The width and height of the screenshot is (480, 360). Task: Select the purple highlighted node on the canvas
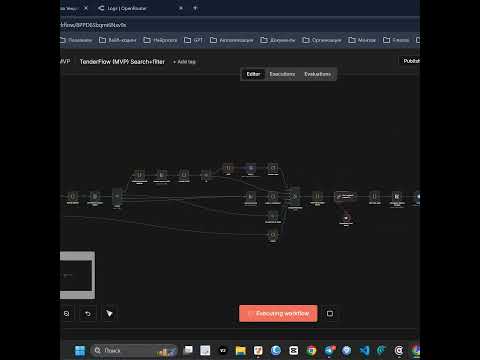(251, 168)
